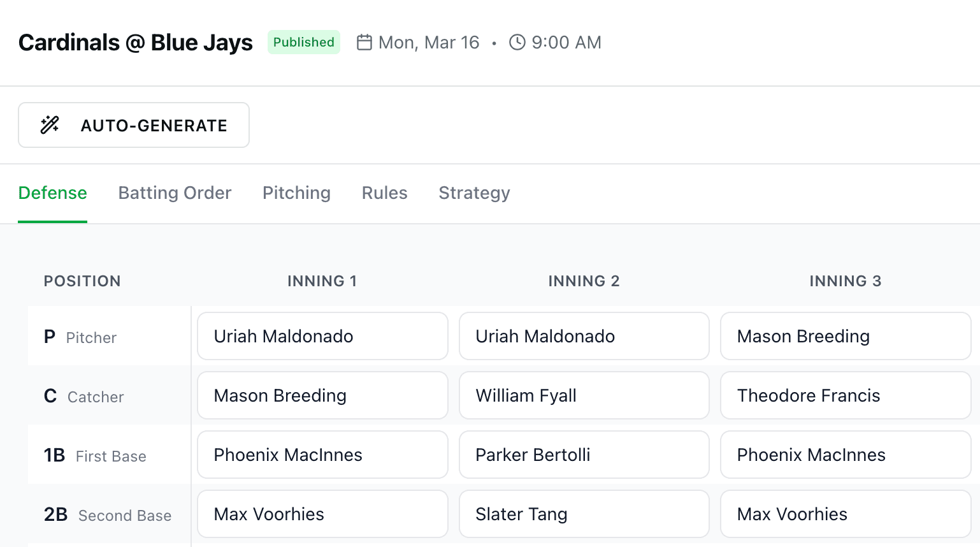Change Mason Breeding in Inning 3 pitcher slot

pyautogui.click(x=846, y=336)
